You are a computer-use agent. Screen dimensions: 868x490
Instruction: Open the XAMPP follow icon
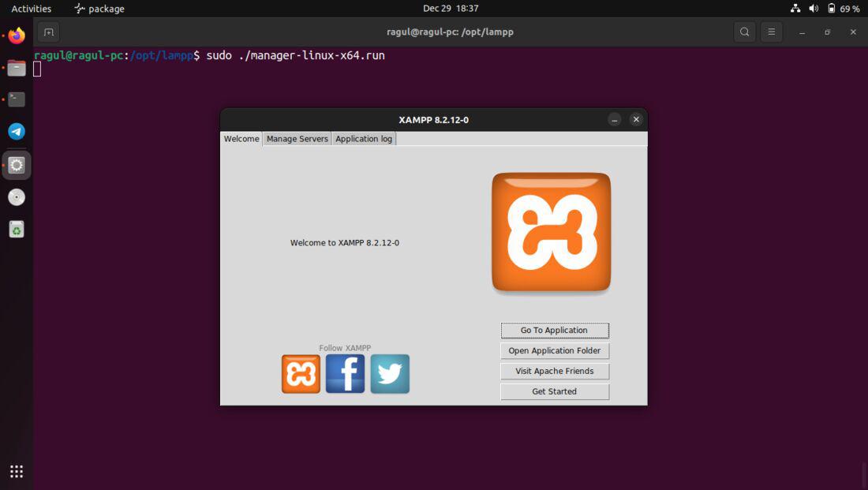[x=301, y=374]
